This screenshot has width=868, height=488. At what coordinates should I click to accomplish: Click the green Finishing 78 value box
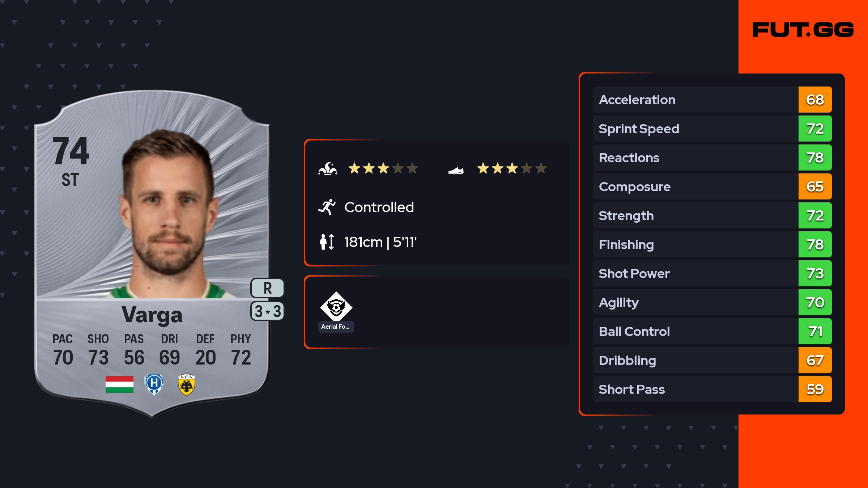pyautogui.click(x=815, y=244)
